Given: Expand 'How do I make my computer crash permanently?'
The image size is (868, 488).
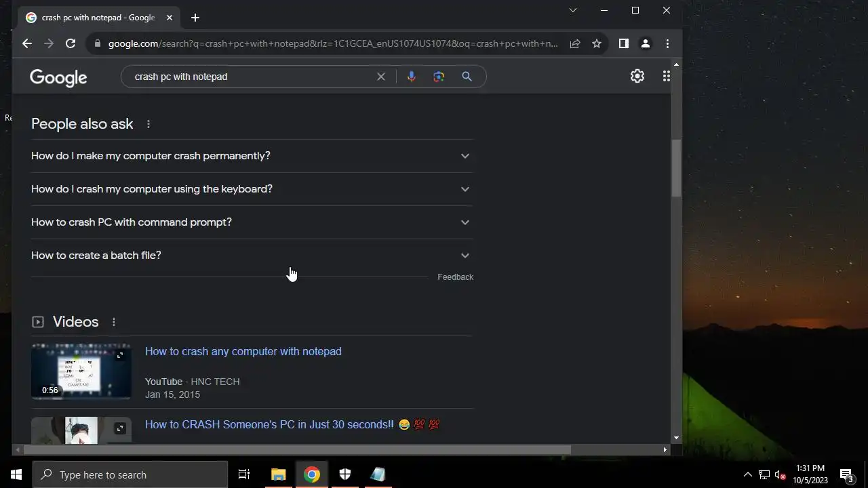Looking at the screenshot, I should click(252, 156).
